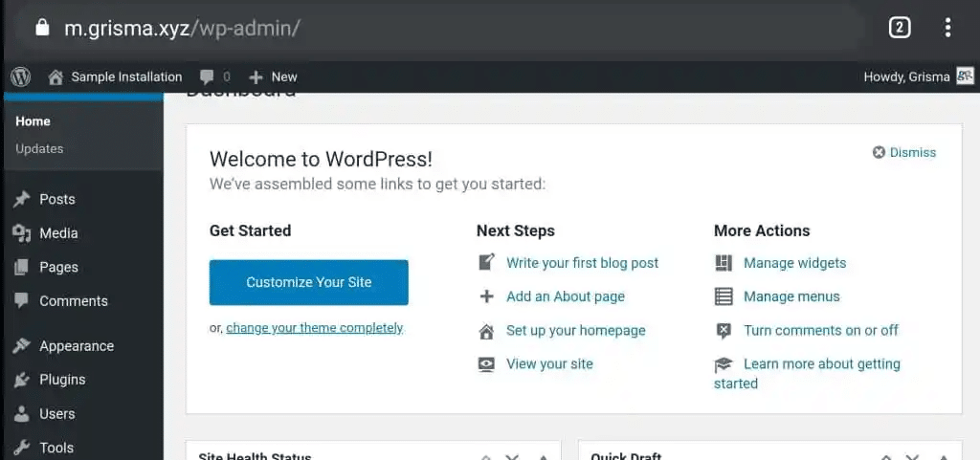Click the edit icon beside Write your first blog post

486,262
